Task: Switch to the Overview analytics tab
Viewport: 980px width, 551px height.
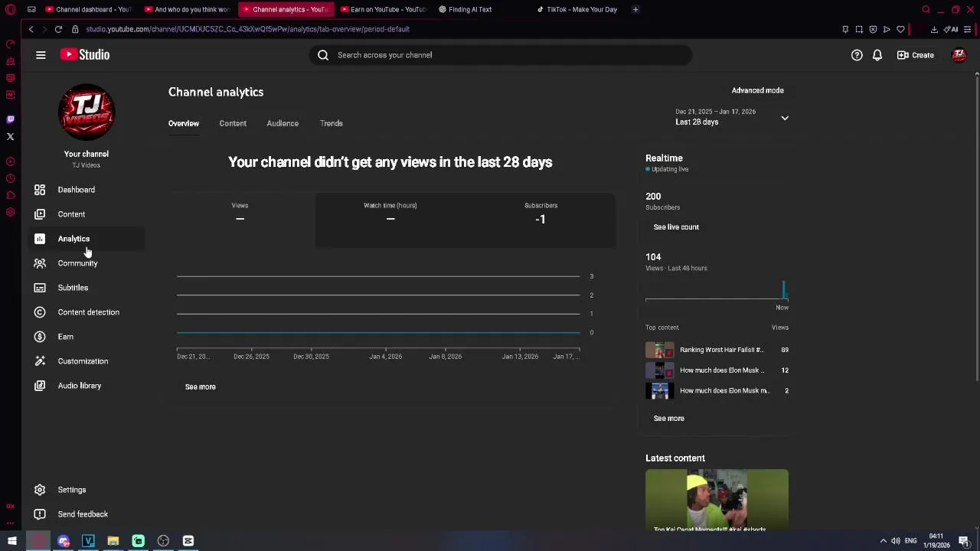Action: tap(184, 123)
